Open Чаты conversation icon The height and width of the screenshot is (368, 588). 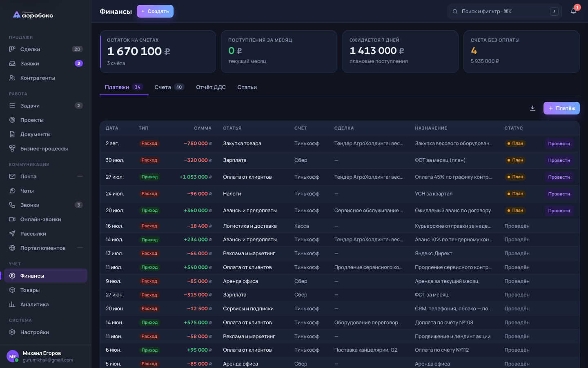click(12, 191)
